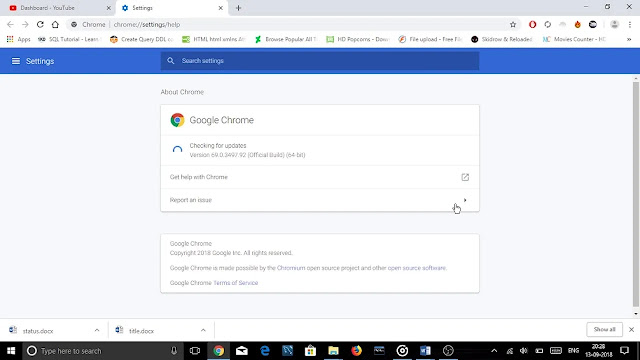
Task: Open Mail app from taskbar
Action: (x=242, y=351)
